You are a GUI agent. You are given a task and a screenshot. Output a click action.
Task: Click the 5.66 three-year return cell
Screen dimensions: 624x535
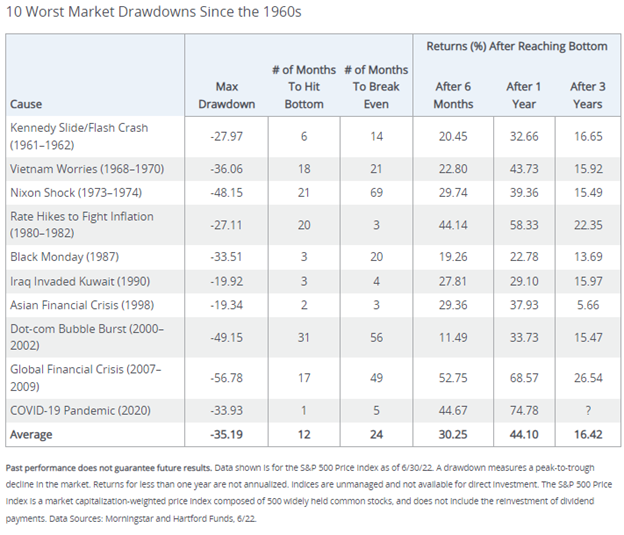[x=588, y=305]
